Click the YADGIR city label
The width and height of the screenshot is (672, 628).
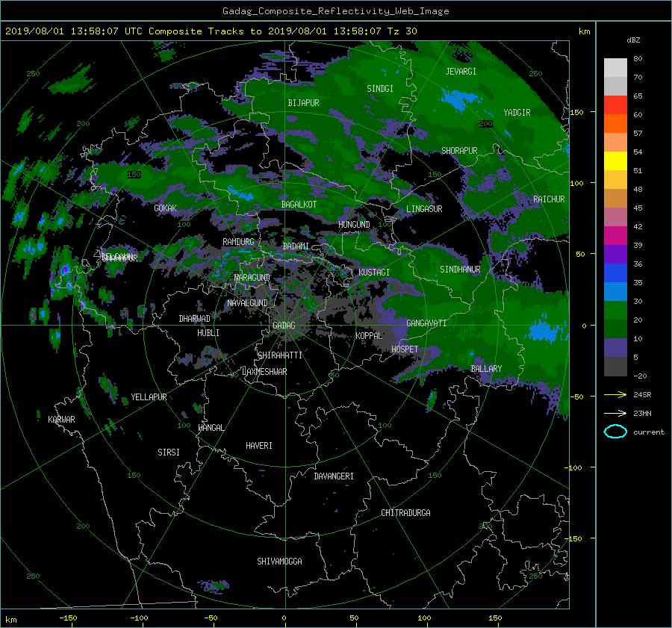[517, 113]
